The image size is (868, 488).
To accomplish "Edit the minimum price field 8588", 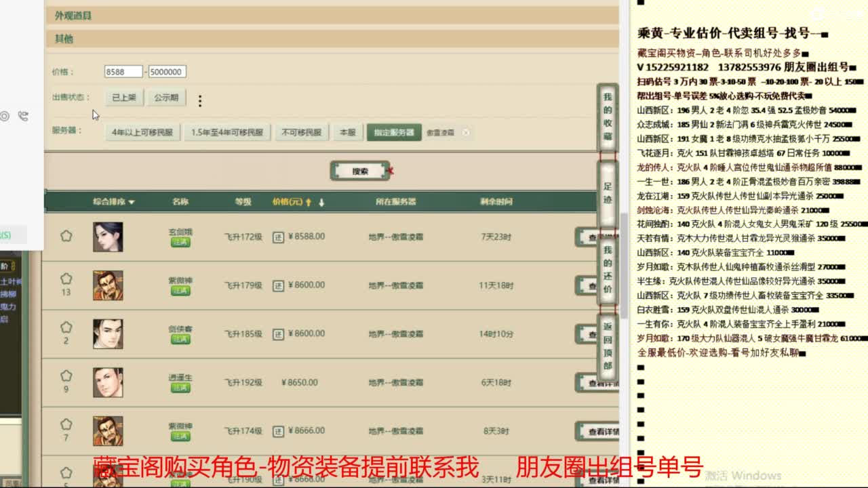I will (x=123, y=72).
